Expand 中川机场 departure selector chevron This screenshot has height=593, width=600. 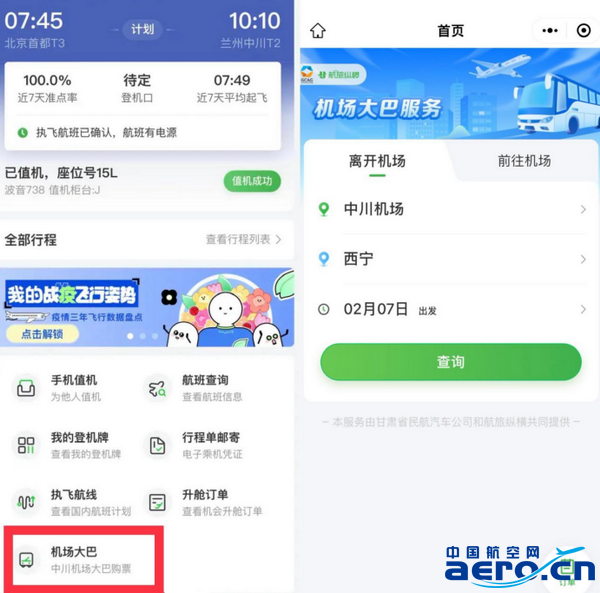(x=583, y=209)
